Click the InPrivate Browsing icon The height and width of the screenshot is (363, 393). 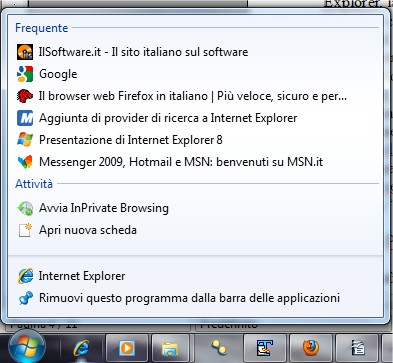tap(25, 208)
